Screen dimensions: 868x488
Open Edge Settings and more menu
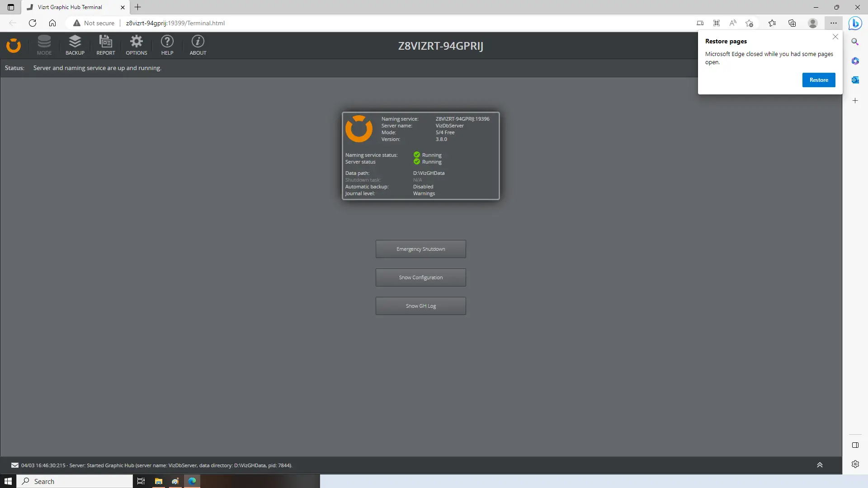click(x=833, y=23)
